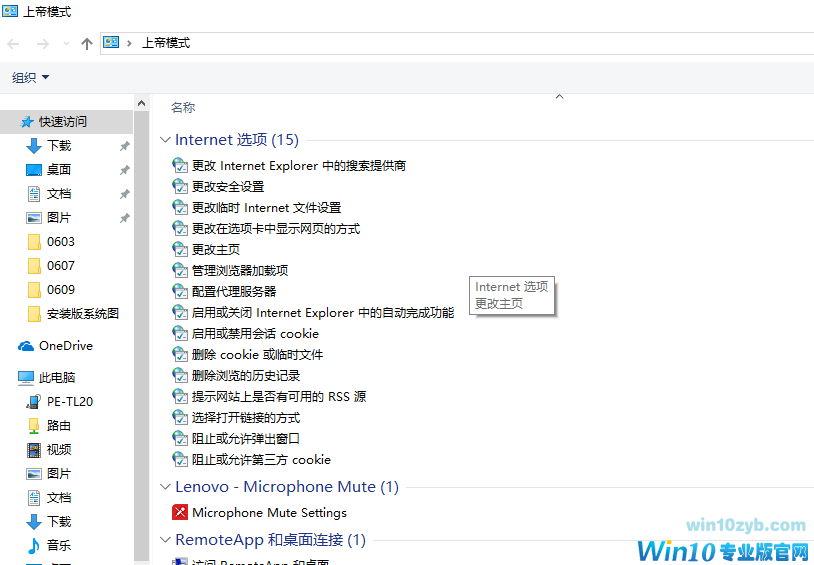Select 配置代理服务器 item
814x565 pixels.
point(234,291)
